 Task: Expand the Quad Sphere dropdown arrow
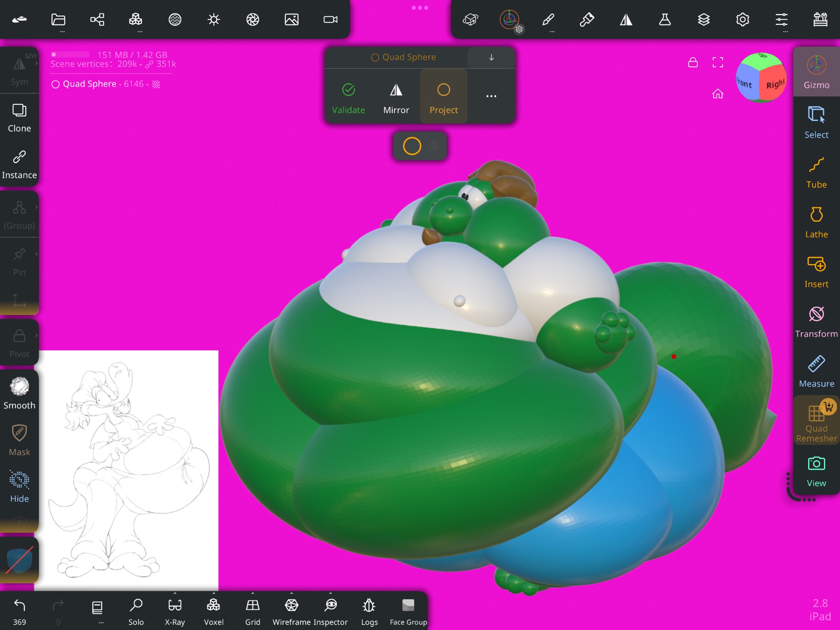pos(491,57)
